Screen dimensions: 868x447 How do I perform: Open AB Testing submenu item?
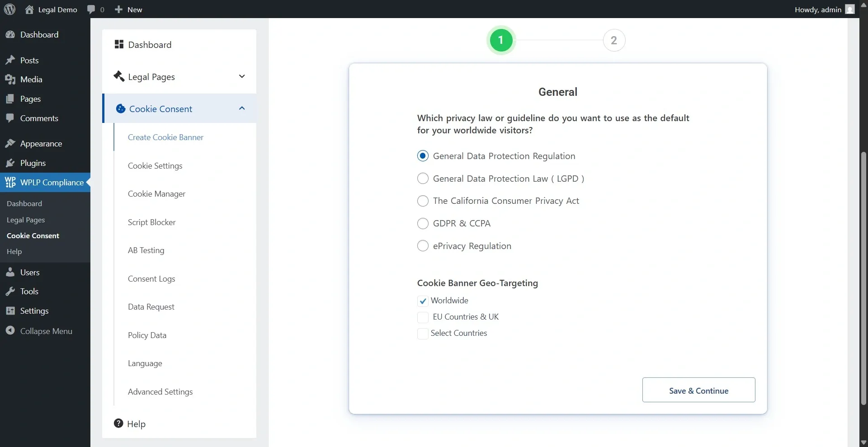tap(146, 250)
